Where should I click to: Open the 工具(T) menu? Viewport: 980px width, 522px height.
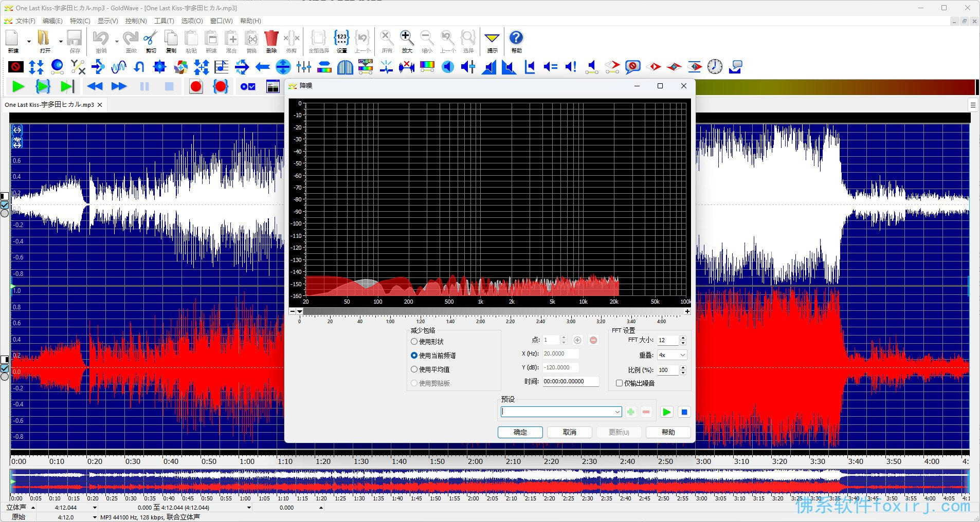pos(164,21)
